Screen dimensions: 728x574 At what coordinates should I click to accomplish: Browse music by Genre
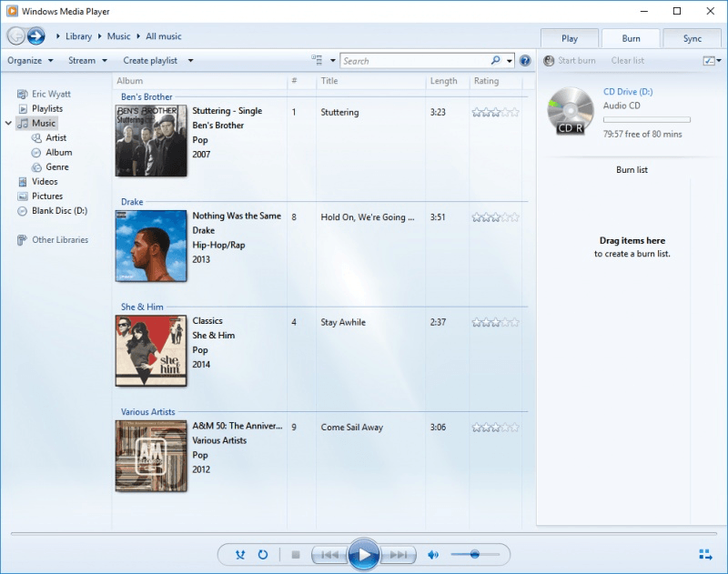[x=50, y=167]
